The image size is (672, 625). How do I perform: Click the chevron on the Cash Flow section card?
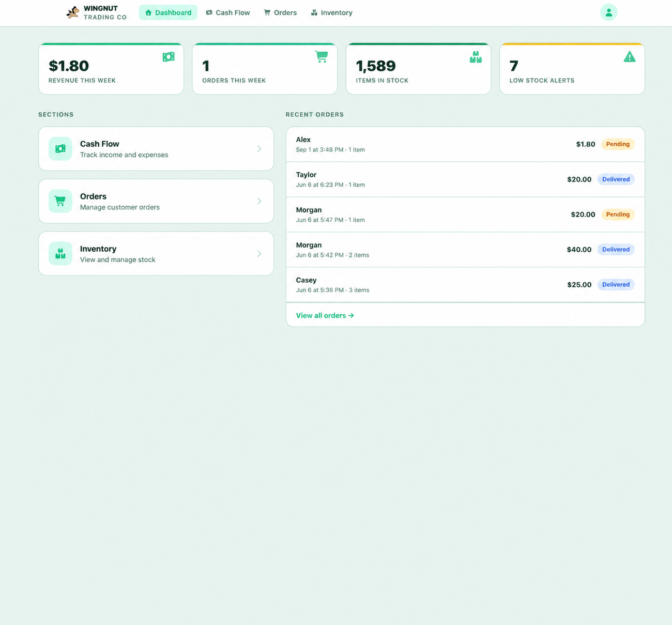click(x=259, y=149)
